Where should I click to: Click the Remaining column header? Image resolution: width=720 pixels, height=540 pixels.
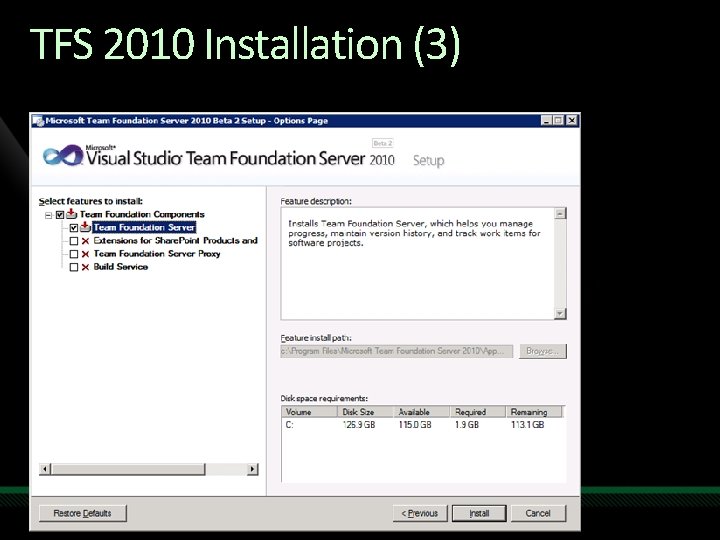pos(534,412)
